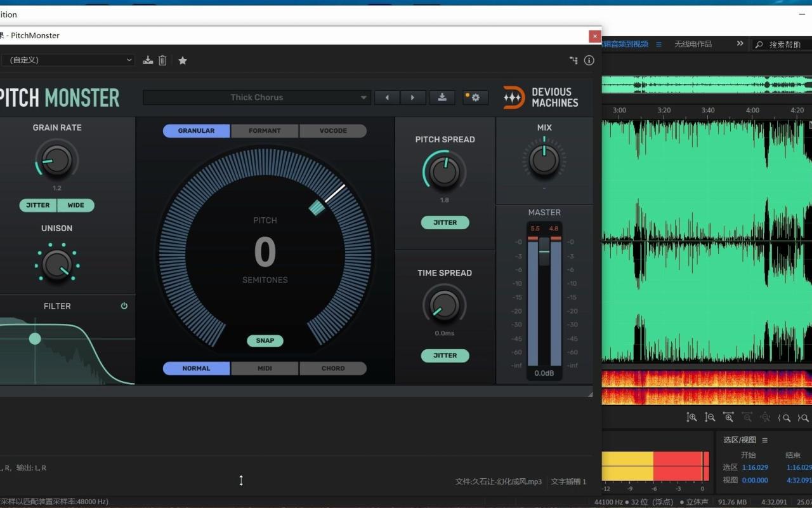This screenshot has height=508, width=812.
Task: Go to next PitchMonster preset
Action: click(412, 97)
